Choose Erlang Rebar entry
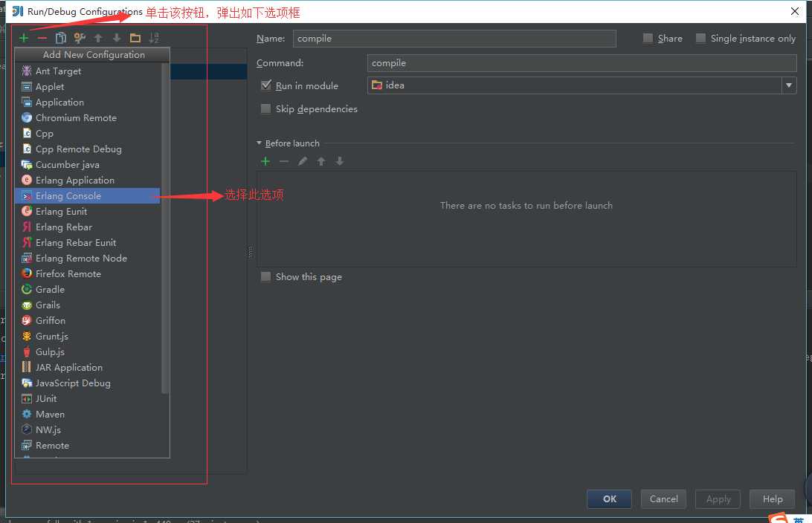812x523 pixels. [x=88, y=227]
